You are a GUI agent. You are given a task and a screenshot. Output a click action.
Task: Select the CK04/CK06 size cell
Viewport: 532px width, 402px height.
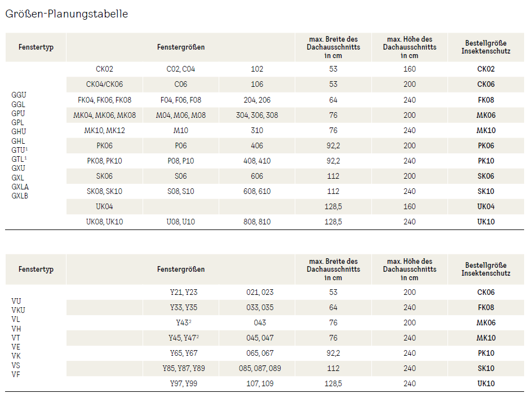pyautogui.click(x=104, y=85)
